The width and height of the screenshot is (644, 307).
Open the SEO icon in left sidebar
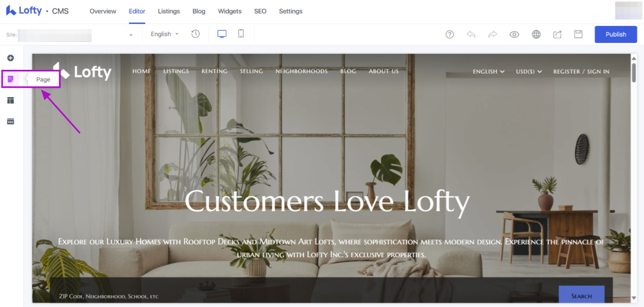point(11,122)
